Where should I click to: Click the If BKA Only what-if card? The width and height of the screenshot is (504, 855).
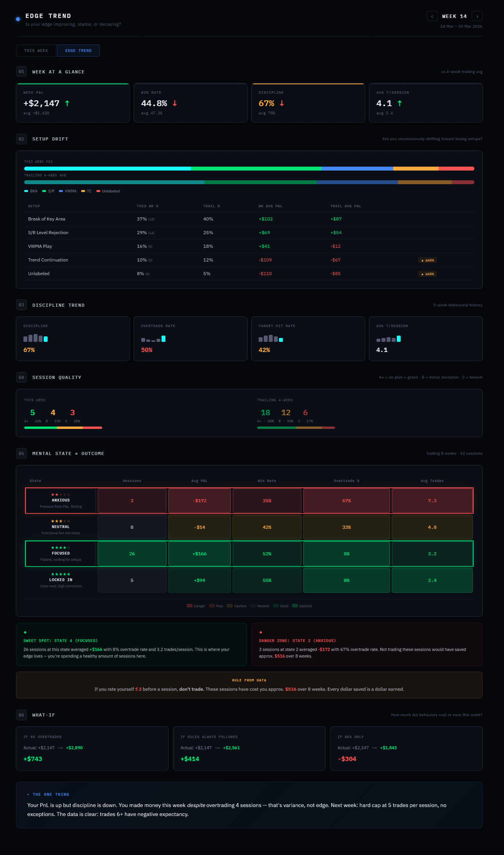(x=406, y=748)
